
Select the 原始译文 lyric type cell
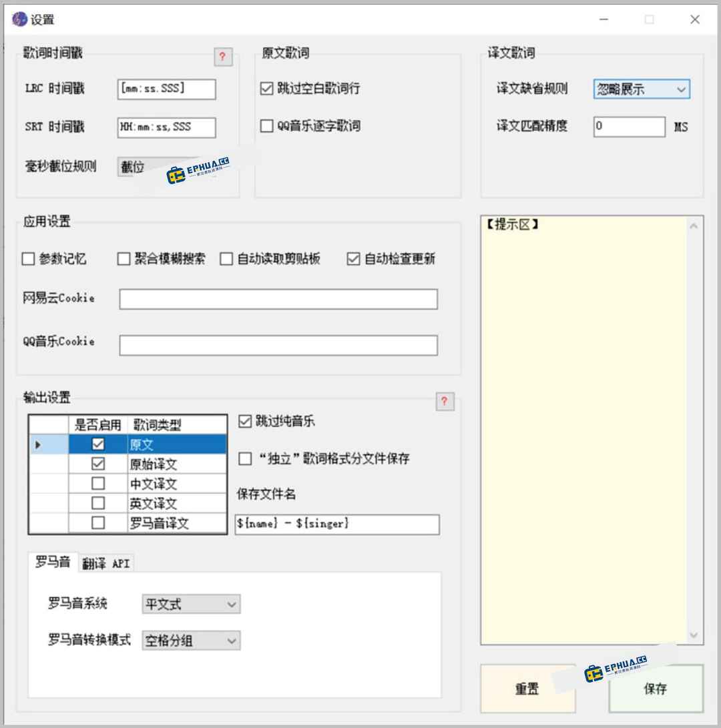tap(177, 464)
